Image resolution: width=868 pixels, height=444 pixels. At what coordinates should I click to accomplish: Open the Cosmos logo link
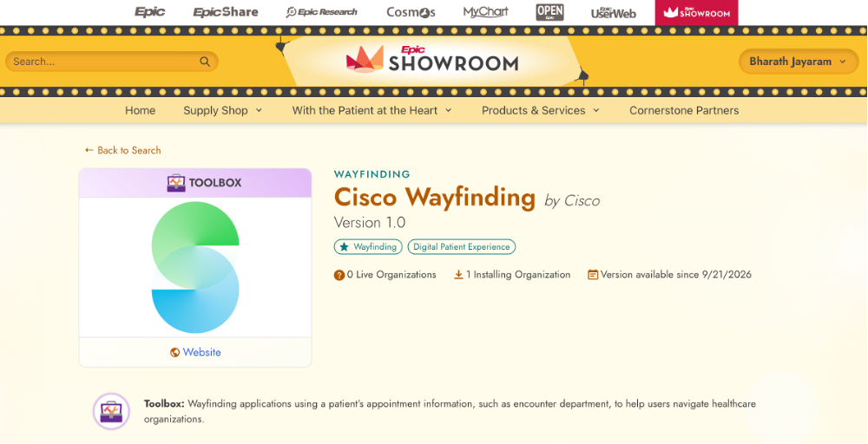coord(411,11)
